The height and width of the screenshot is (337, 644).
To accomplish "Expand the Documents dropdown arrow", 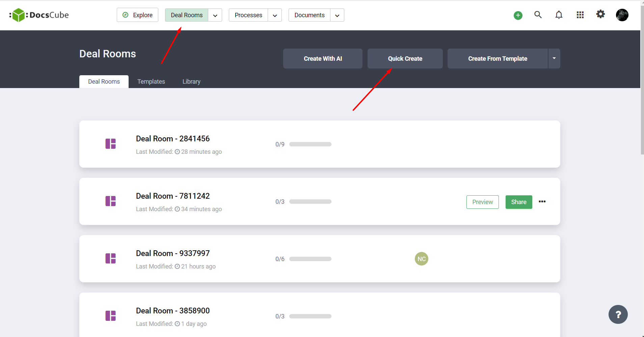I will (337, 16).
